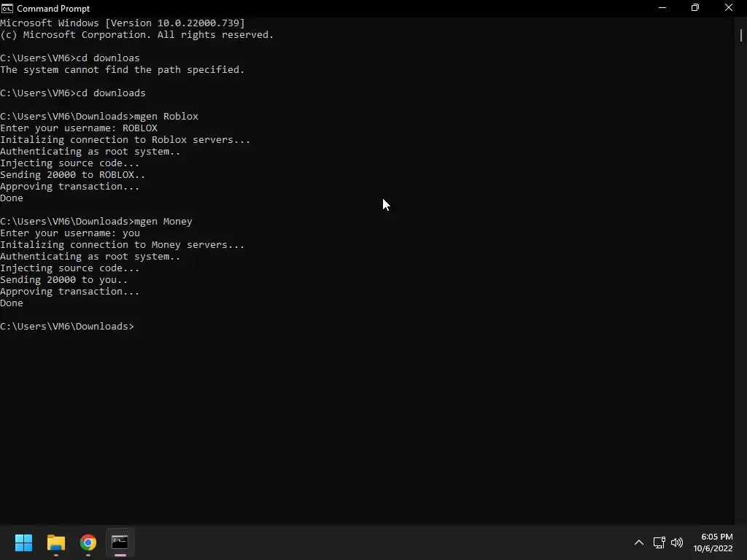Click the 'mgen Roblox' command line
Viewport: 747px width, 560px height.
coord(99,117)
